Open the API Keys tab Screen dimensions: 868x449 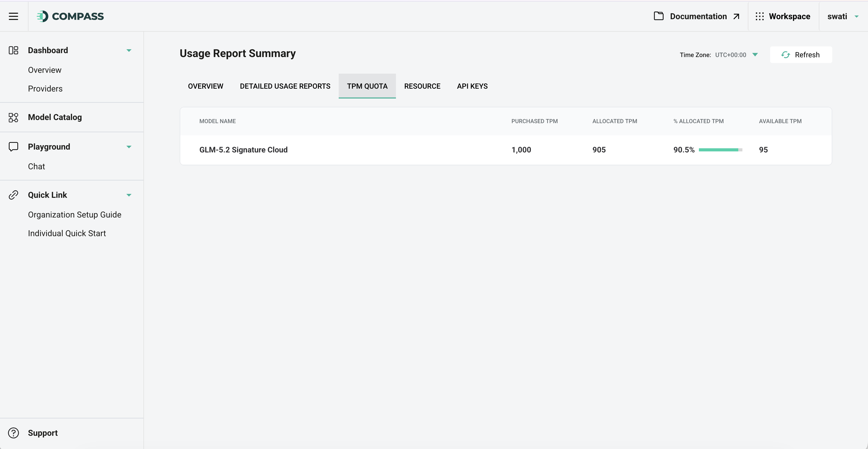472,86
